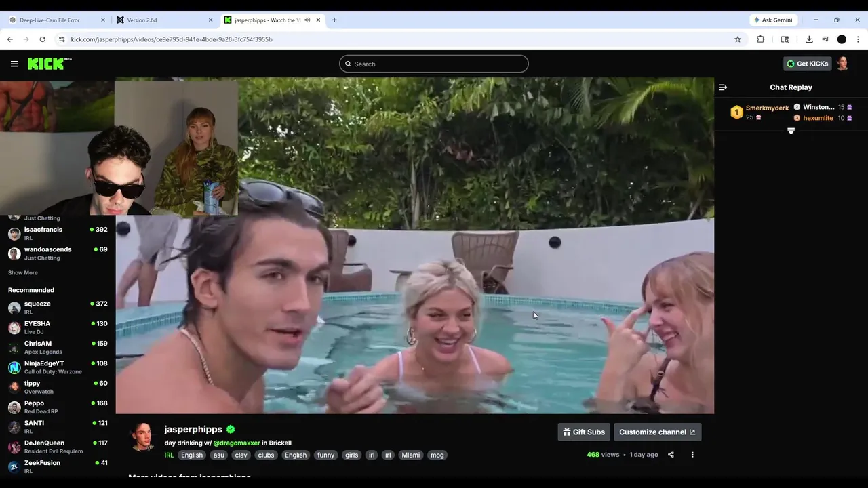Open the video options three-dot menu
868x488 pixels.
(x=692, y=455)
